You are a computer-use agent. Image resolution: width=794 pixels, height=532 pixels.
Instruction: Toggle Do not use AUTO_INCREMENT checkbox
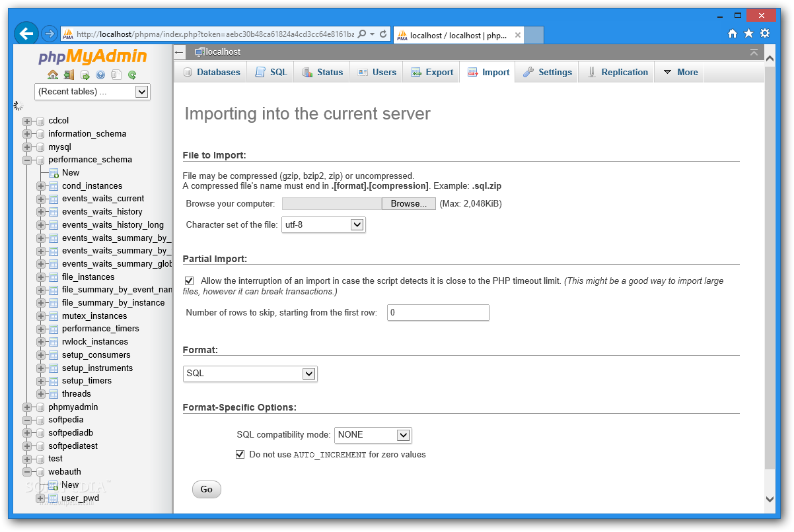(x=240, y=454)
